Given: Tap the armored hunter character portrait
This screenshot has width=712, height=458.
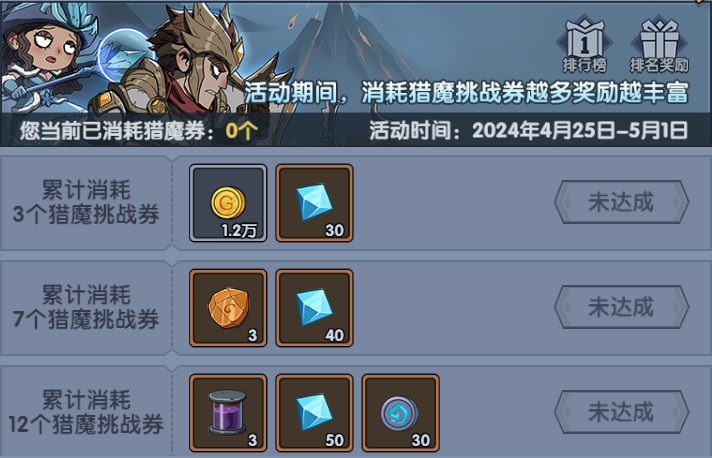Looking at the screenshot, I should tap(186, 64).
